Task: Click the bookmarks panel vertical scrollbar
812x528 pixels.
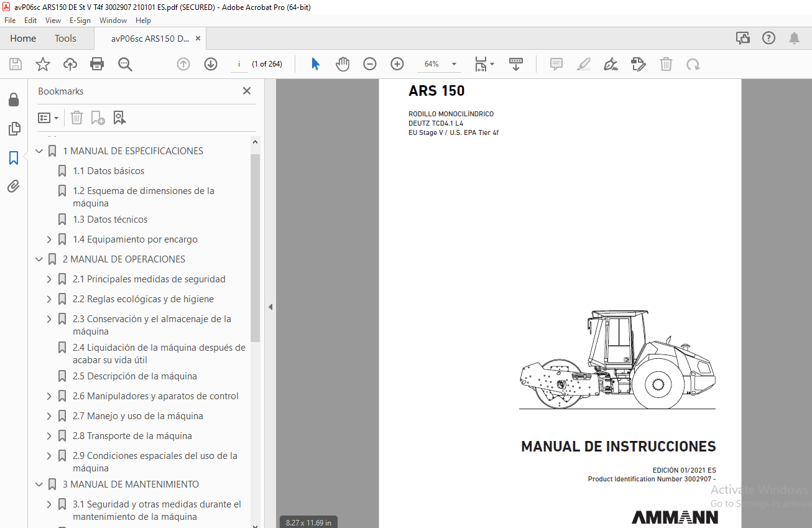Action: (x=256, y=248)
